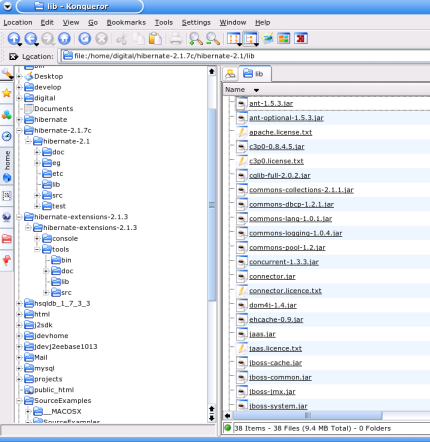Open ant-optional-1.5.3.jar file link
The image size is (430, 442).
286,118
